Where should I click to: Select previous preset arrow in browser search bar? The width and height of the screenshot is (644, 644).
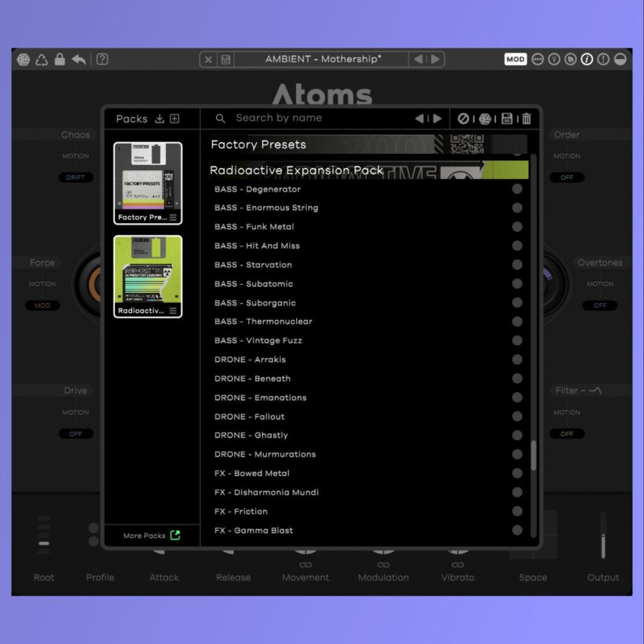[x=419, y=119]
